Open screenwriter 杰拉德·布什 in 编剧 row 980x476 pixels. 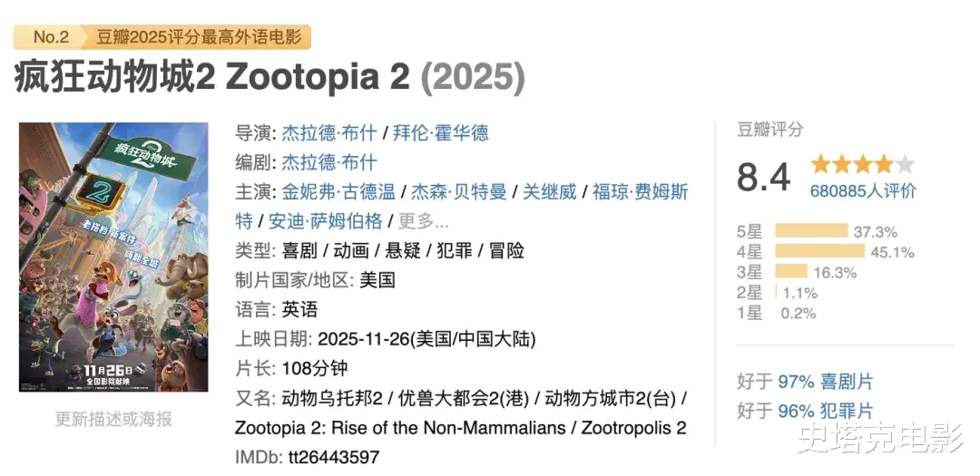[x=328, y=162]
